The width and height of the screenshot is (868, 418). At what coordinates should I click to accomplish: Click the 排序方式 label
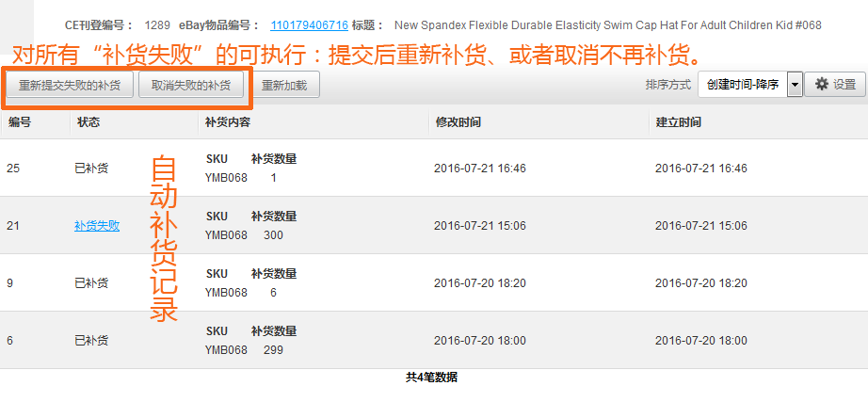668,85
